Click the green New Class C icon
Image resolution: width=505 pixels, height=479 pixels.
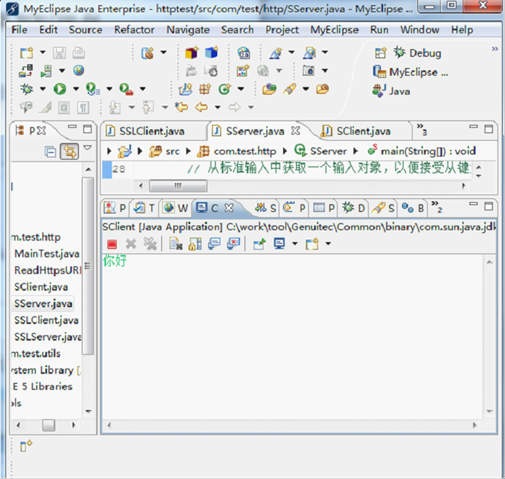click(x=224, y=89)
